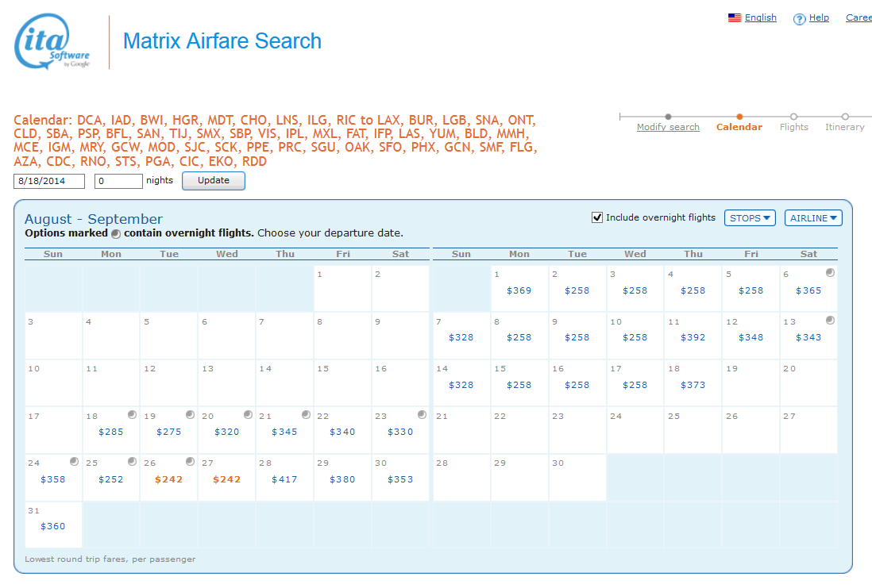Toggle the Include overnight flights checkbox
This screenshot has width=872, height=588.
pyautogui.click(x=597, y=217)
